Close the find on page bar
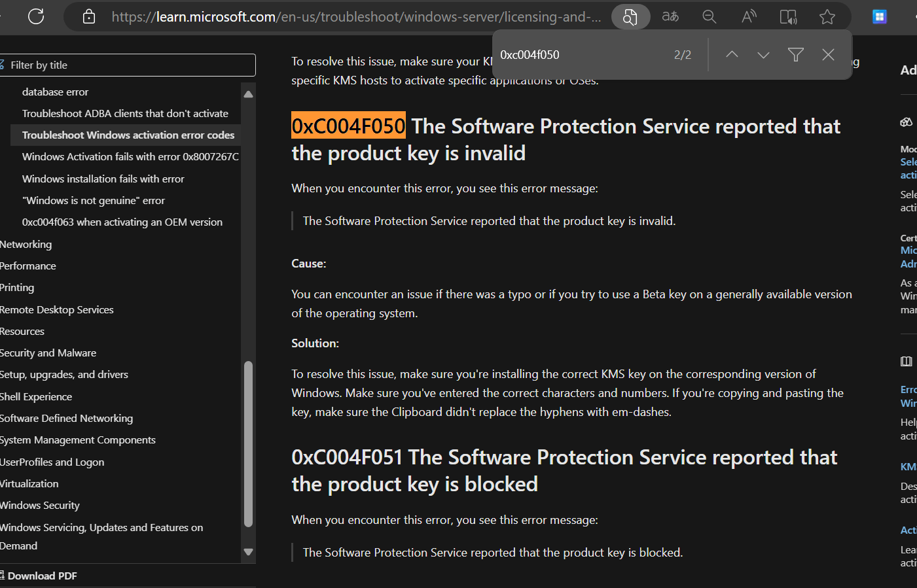 [828, 55]
